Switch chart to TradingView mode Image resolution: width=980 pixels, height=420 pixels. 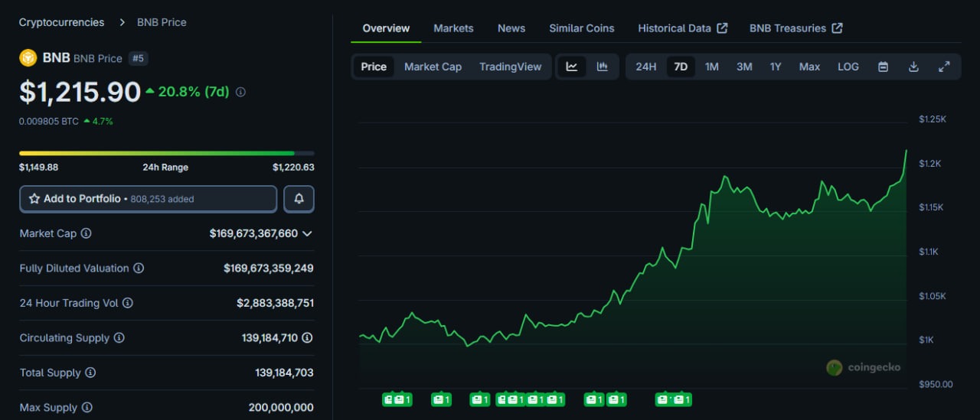pos(510,67)
